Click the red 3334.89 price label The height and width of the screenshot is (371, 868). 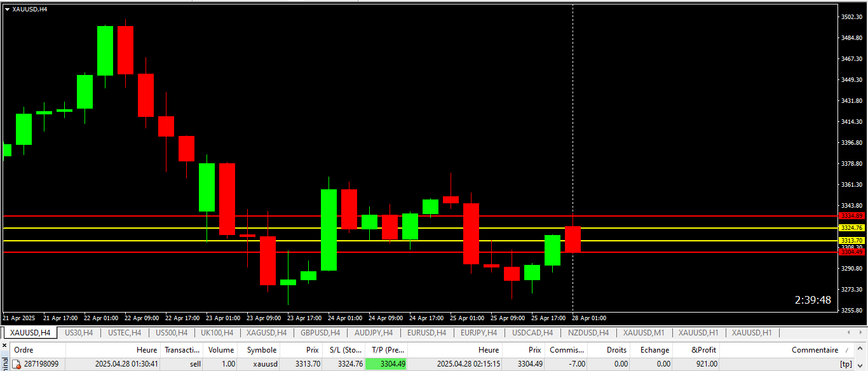point(851,216)
